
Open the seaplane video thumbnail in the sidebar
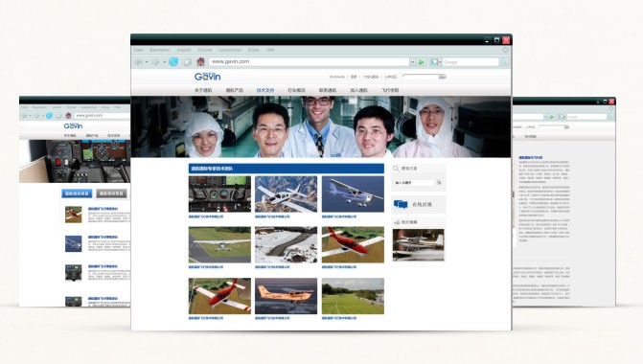pos(418,244)
